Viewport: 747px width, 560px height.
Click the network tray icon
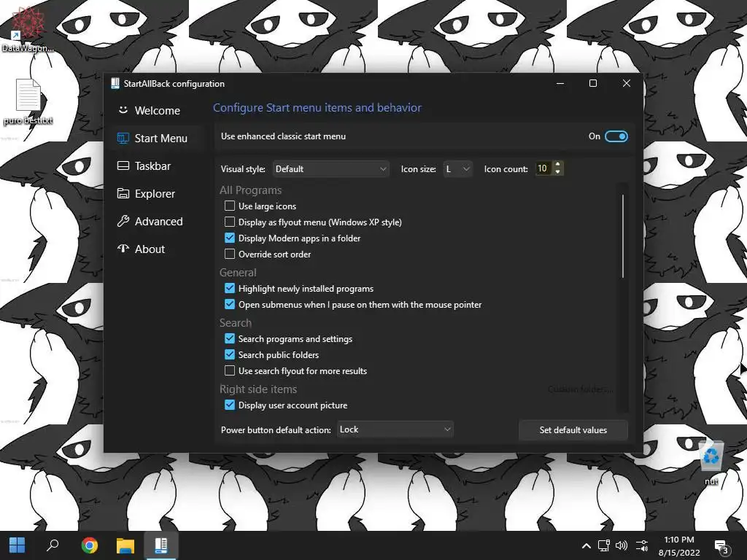(604, 545)
